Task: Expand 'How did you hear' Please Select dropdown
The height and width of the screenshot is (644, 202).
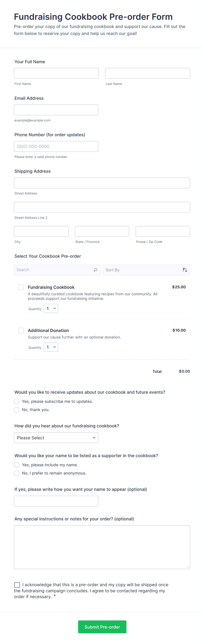Action: [x=56, y=438]
